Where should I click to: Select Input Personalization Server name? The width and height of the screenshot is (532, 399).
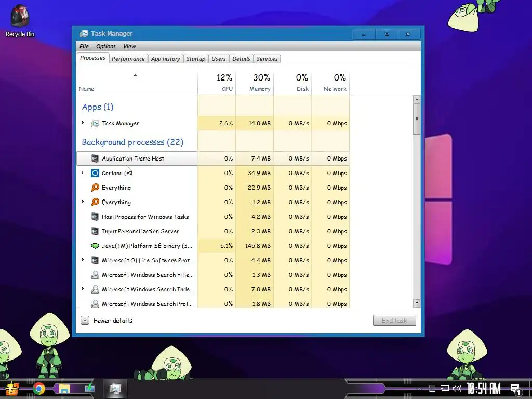click(140, 231)
